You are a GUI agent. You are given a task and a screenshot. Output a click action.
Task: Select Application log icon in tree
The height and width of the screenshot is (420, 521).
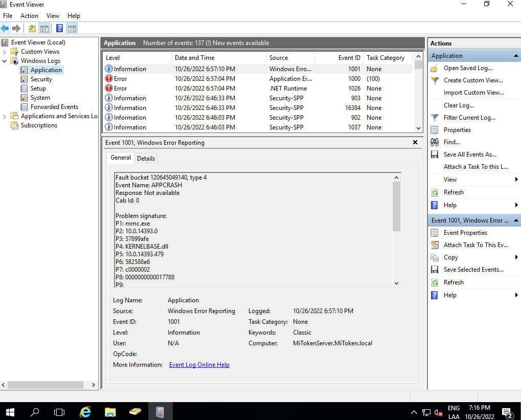tap(24, 70)
